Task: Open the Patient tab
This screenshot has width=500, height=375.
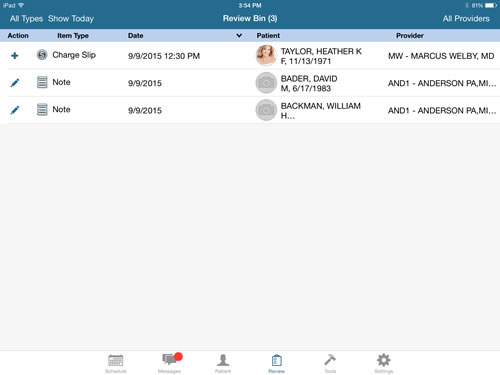Action: [x=223, y=364]
